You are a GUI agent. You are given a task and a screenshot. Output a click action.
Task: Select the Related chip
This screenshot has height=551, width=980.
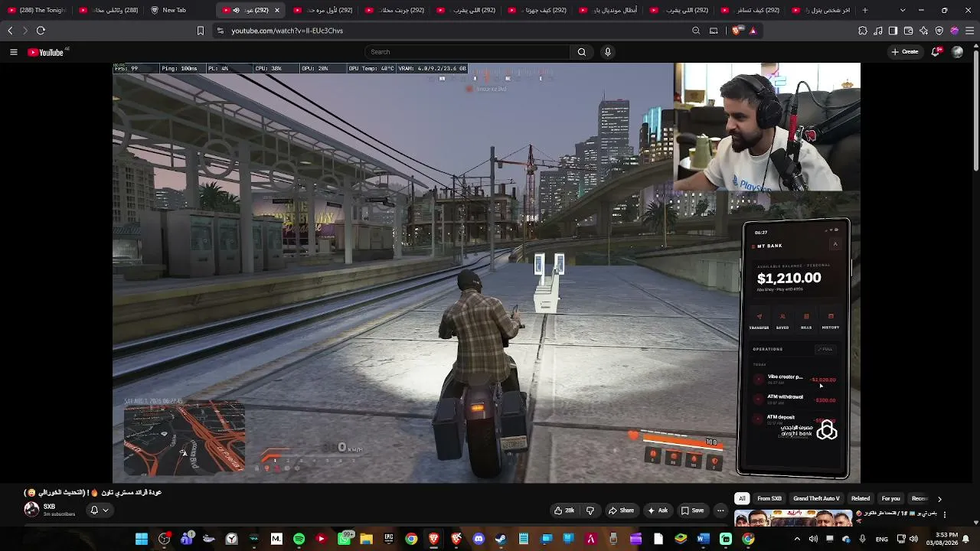(x=861, y=499)
